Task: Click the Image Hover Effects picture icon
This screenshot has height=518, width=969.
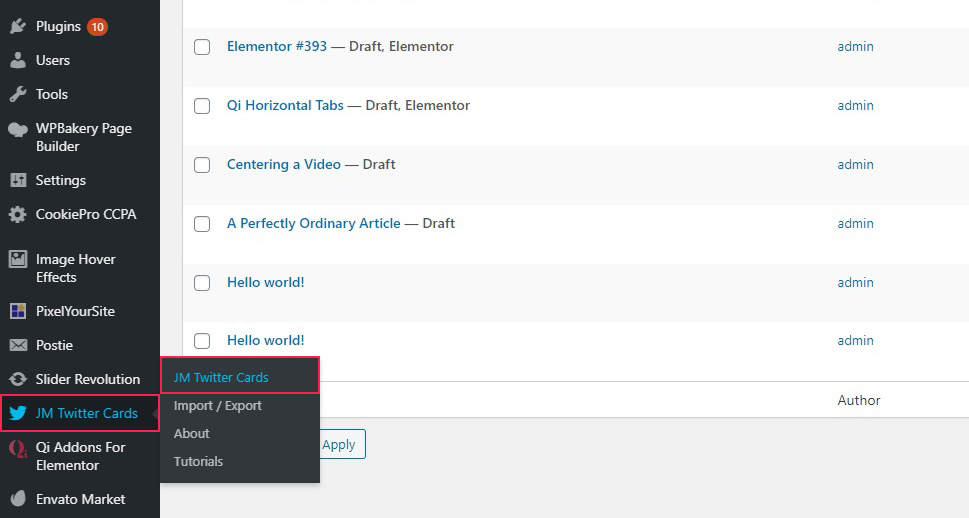Action: pos(18,259)
